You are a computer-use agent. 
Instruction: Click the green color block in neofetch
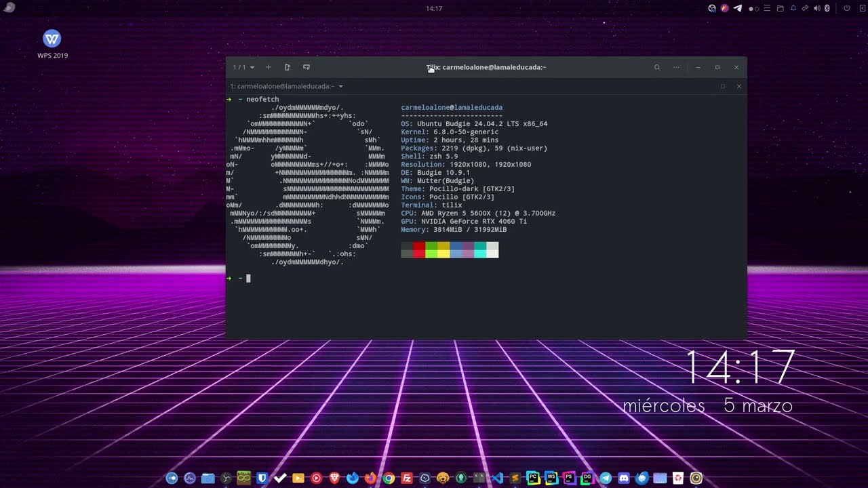pos(431,249)
